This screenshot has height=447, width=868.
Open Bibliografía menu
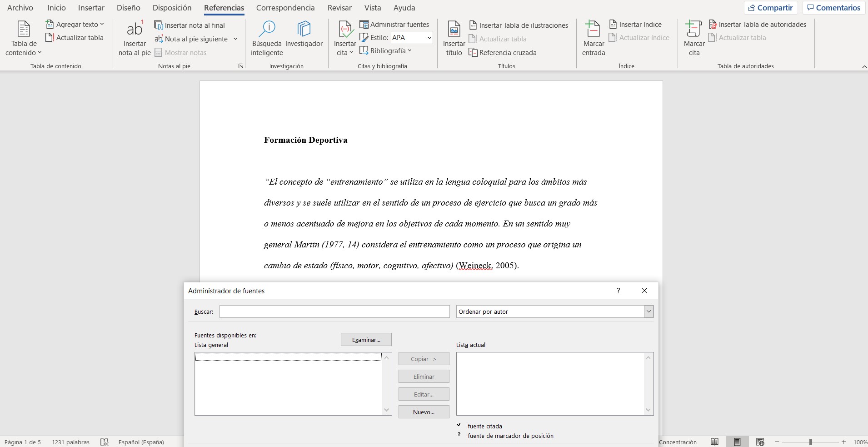[386, 51]
